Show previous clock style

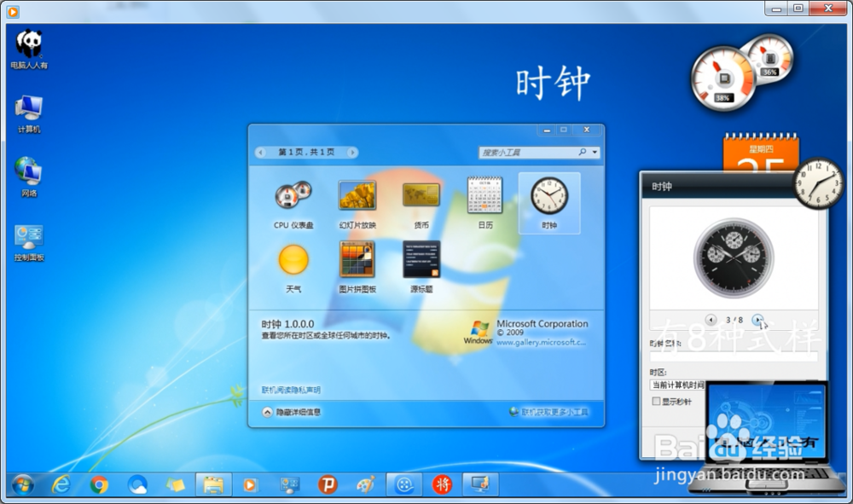[711, 320]
